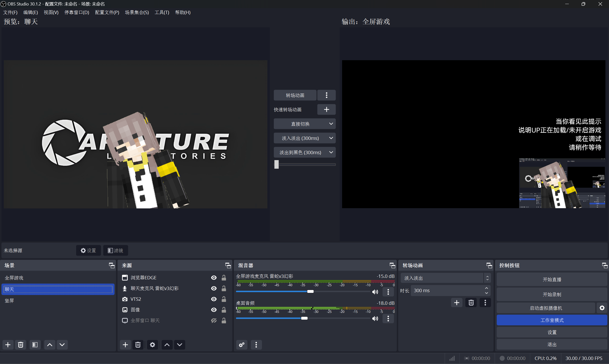The width and height of the screenshot is (609, 364).
Task: Open virtual camera settings gear
Action: (x=602, y=308)
